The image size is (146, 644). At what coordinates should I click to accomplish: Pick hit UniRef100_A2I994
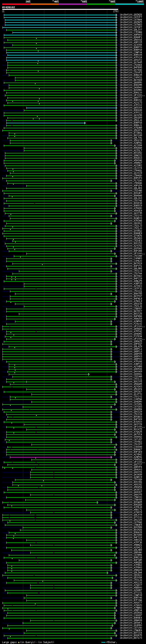(x=131, y=146)
